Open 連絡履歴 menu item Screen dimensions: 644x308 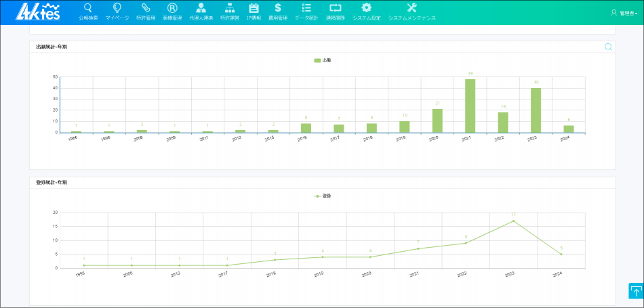336,12
